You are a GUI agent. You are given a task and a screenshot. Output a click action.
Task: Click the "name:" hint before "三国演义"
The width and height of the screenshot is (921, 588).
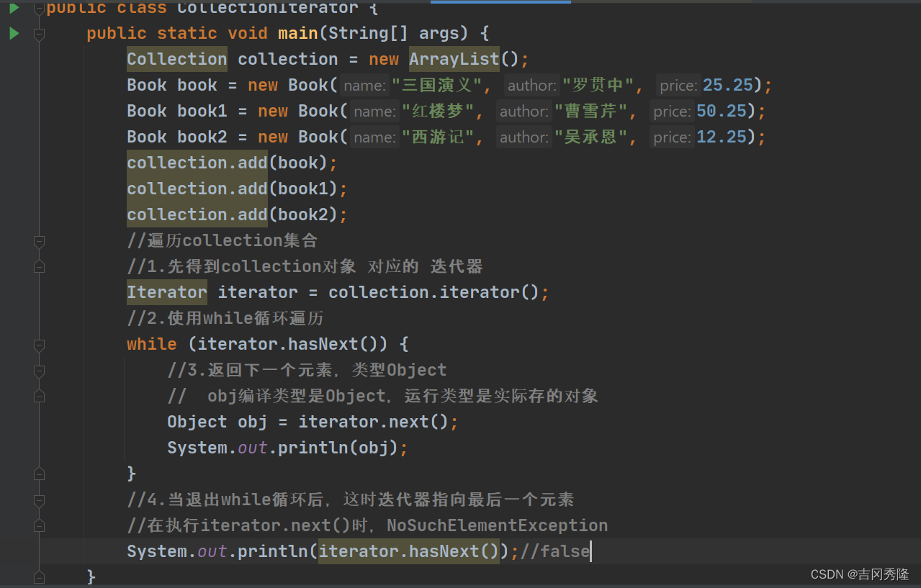pyautogui.click(x=364, y=86)
